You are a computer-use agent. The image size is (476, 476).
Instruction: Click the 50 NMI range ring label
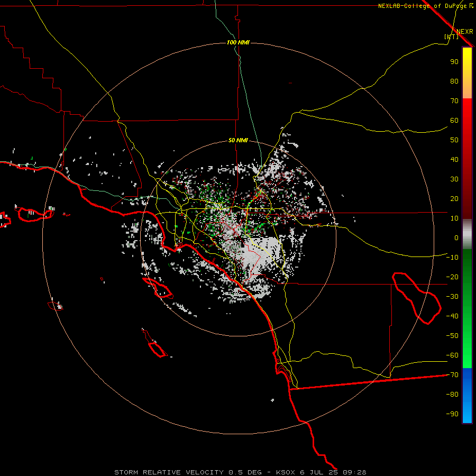pyautogui.click(x=238, y=140)
